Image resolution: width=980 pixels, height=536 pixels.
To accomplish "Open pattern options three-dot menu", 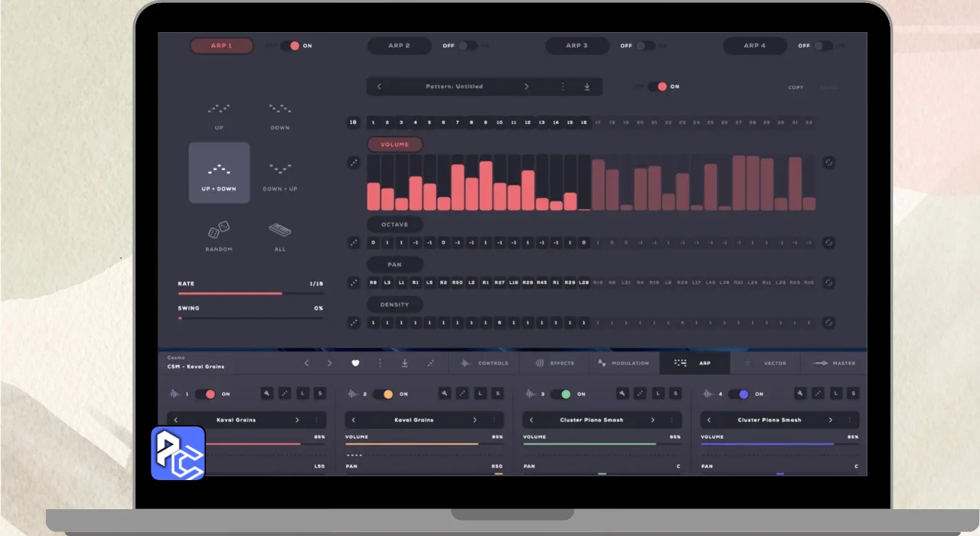I will coord(563,87).
